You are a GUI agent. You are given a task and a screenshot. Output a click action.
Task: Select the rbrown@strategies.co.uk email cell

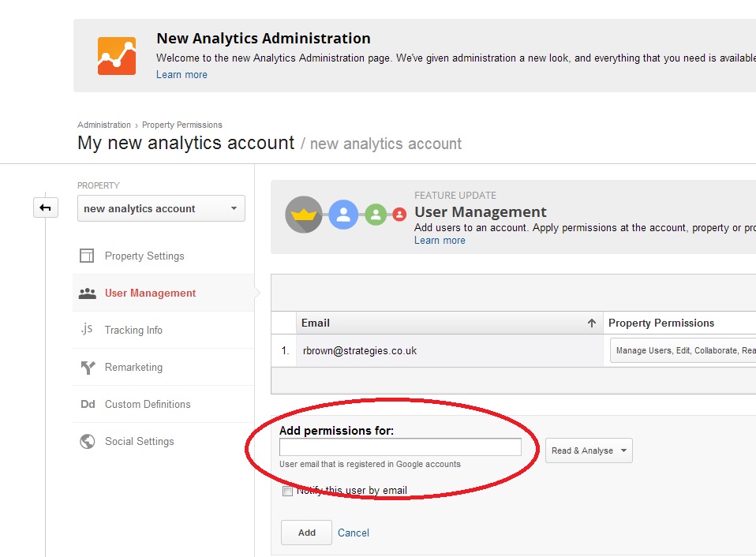tap(449, 351)
